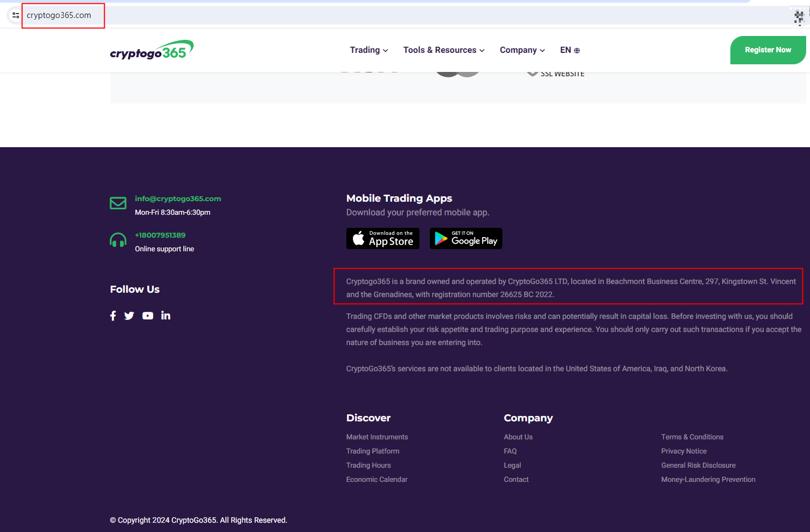Image resolution: width=810 pixels, height=532 pixels.
Task: Click the +18007951389 phone number link
Action: pyautogui.click(x=160, y=235)
